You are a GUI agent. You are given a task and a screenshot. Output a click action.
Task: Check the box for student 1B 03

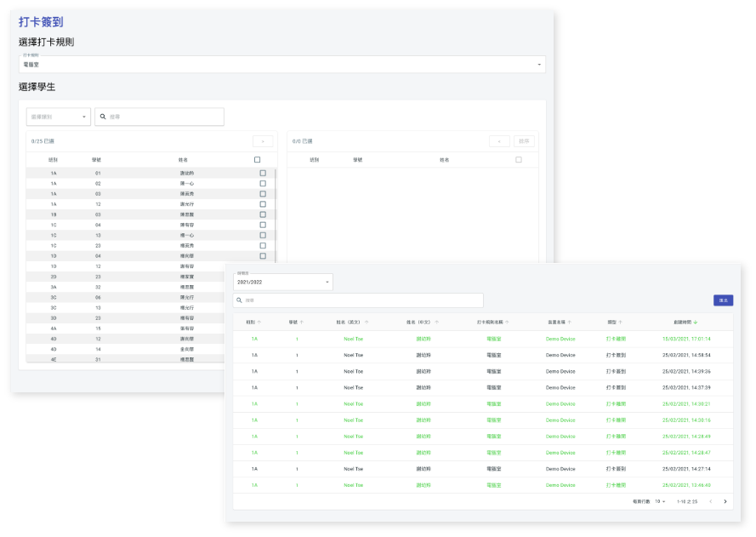263,214
